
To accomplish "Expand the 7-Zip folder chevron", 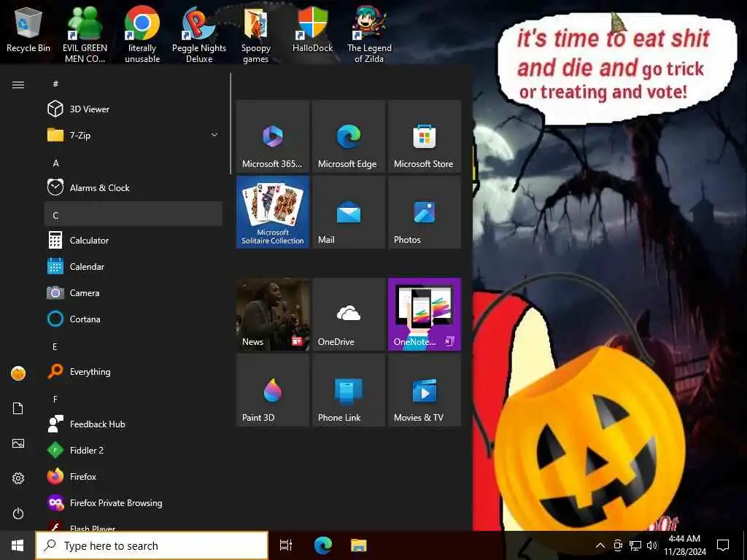I will 214,135.
